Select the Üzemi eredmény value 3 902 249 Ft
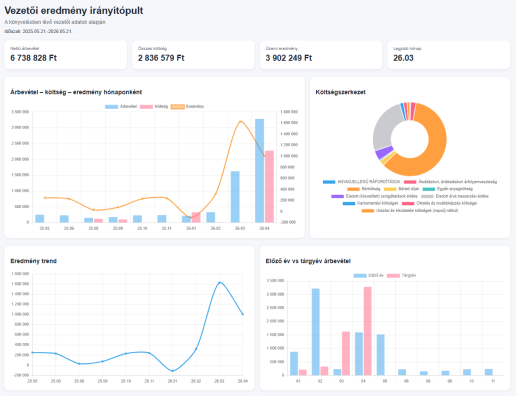 [289, 58]
